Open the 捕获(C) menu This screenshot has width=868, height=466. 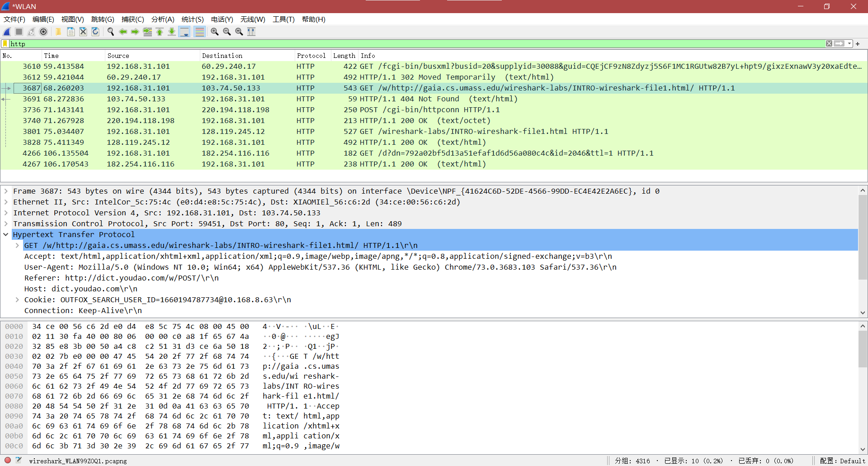tap(133, 19)
